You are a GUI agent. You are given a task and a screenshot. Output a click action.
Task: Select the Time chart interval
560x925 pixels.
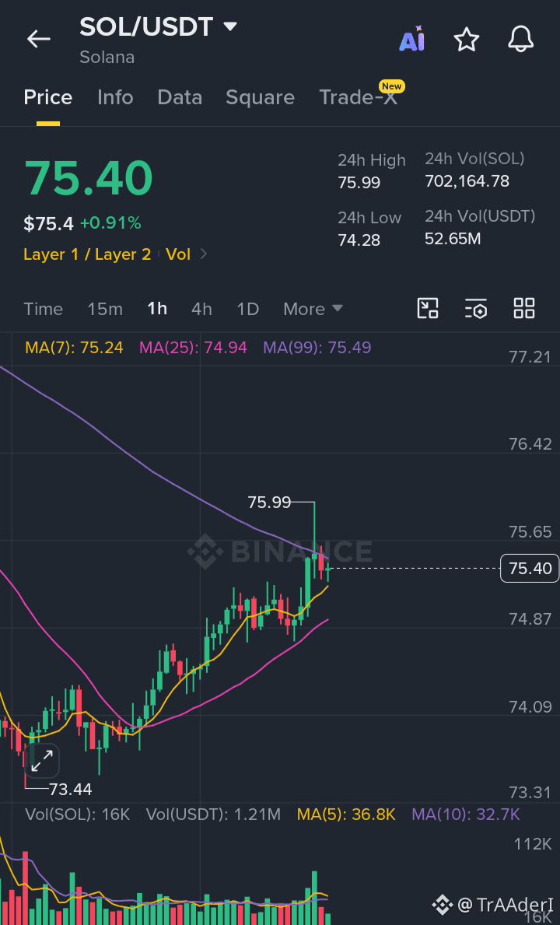point(43,309)
